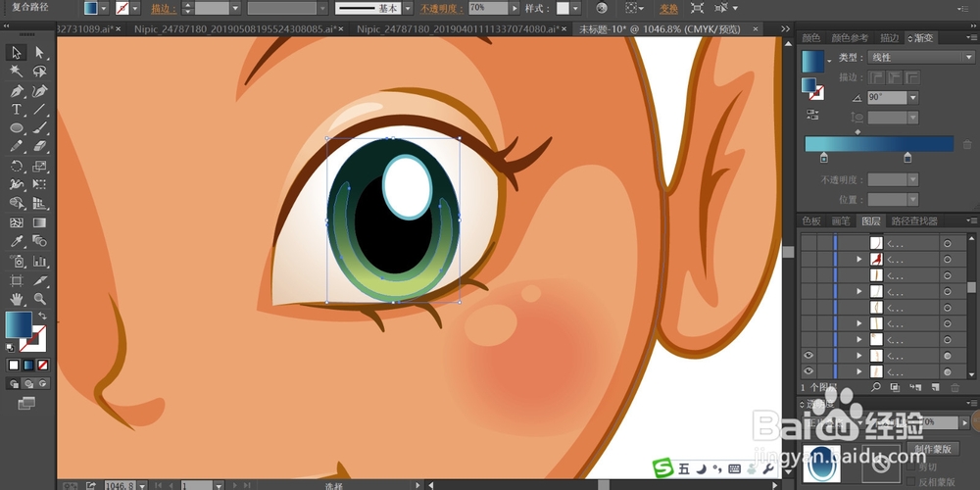The height and width of the screenshot is (490, 980).
Task: Expand the red figure layer row
Action: (859, 259)
